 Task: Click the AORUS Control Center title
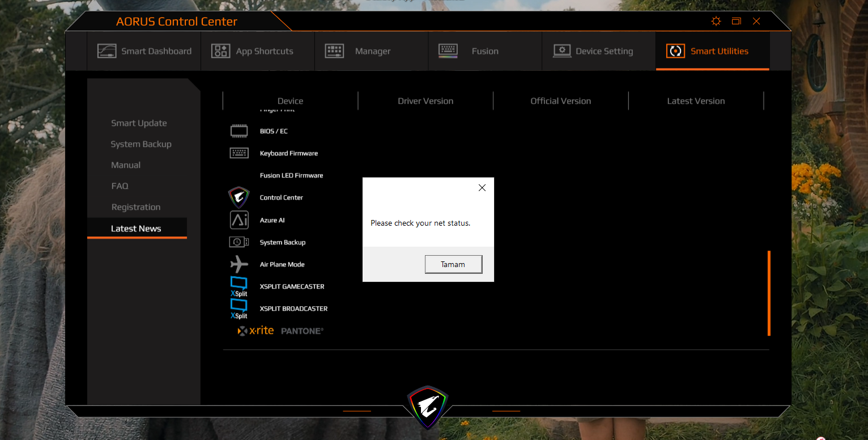[x=177, y=22]
